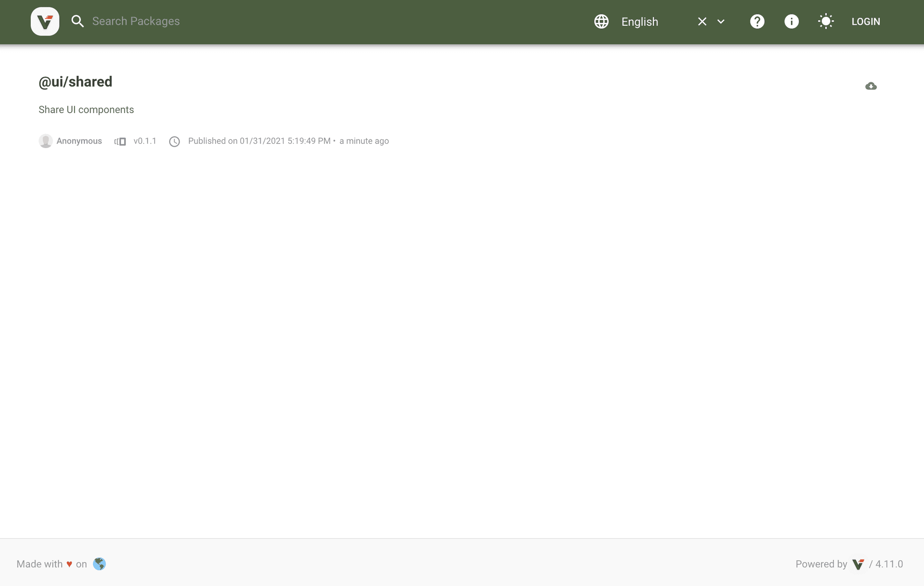The width and height of the screenshot is (924, 586).
Task: Click the LOGIN button
Action: pos(865,21)
